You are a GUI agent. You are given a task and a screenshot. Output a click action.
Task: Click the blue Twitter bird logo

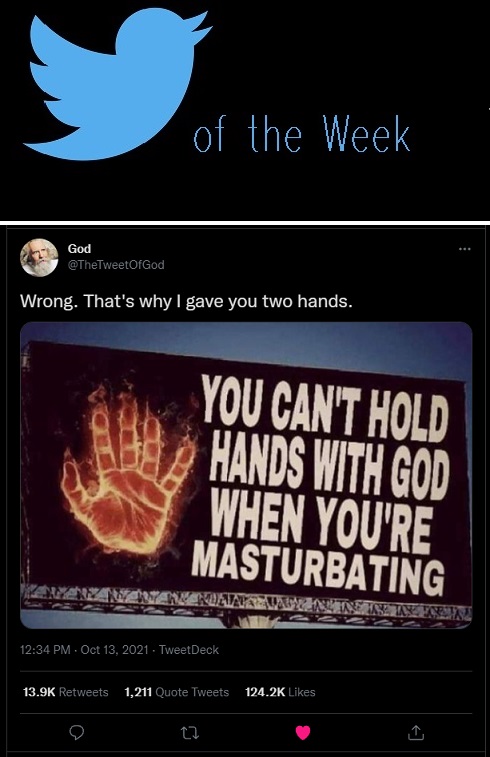click(117, 84)
